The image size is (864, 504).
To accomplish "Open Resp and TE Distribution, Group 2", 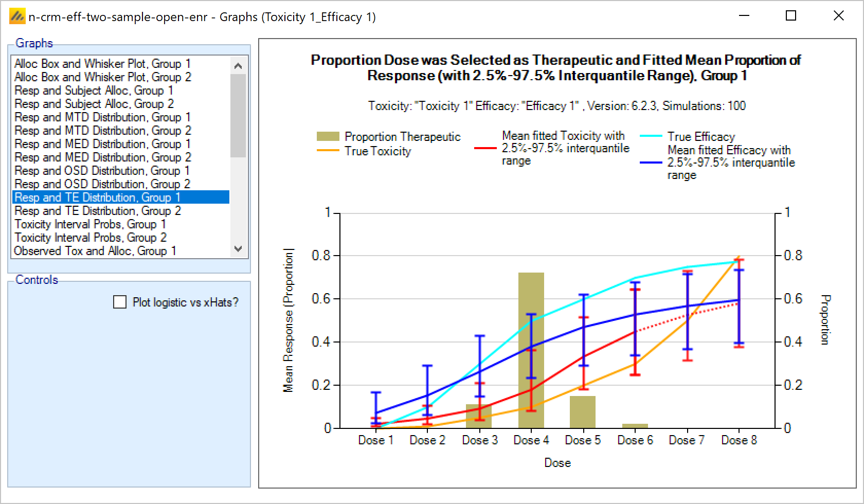I will (98, 211).
